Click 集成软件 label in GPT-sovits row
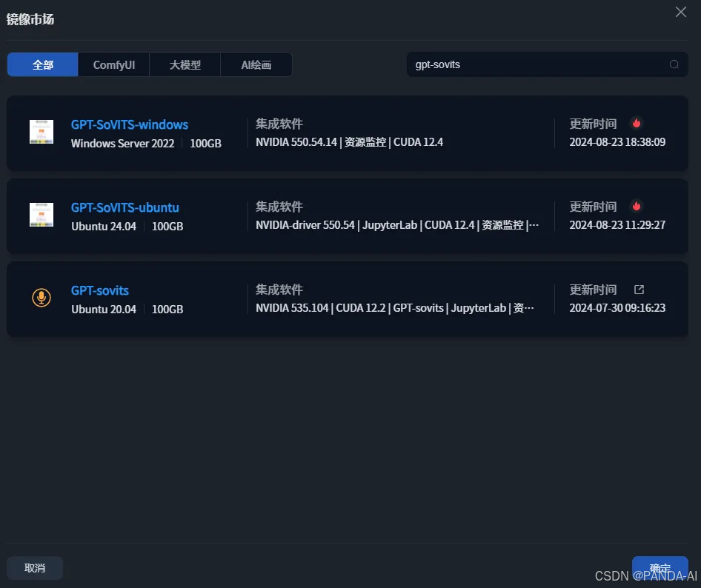Image resolution: width=701 pixels, height=588 pixels. coord(279,290)
